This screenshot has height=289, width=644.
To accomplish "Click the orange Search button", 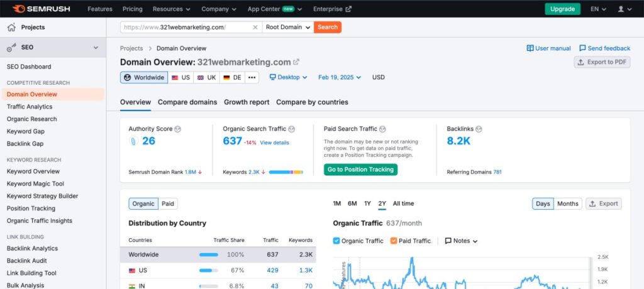I will tap(327, 27).
